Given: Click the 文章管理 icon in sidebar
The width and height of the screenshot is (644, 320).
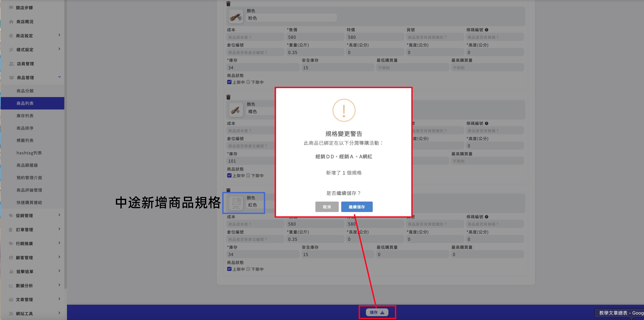Looking at the screenshot, I should pos(11,299).
